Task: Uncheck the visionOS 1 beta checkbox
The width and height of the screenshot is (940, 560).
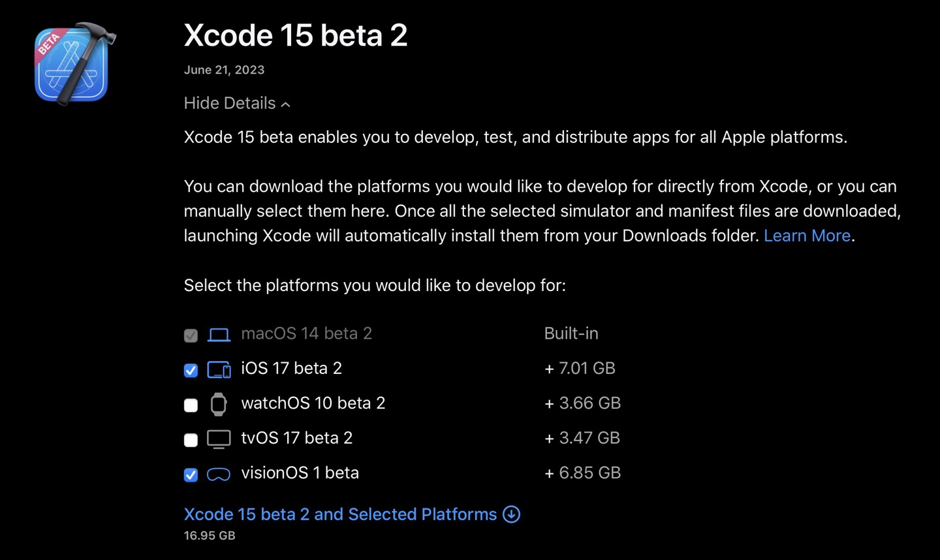Action: pos(191,474)
